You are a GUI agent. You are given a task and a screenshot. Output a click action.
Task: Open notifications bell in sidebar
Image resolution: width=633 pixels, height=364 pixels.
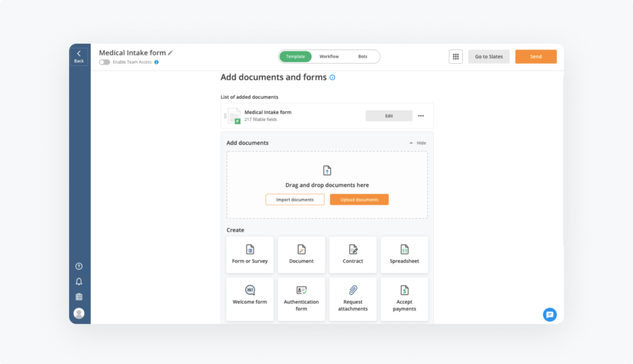tap(79, 282)
